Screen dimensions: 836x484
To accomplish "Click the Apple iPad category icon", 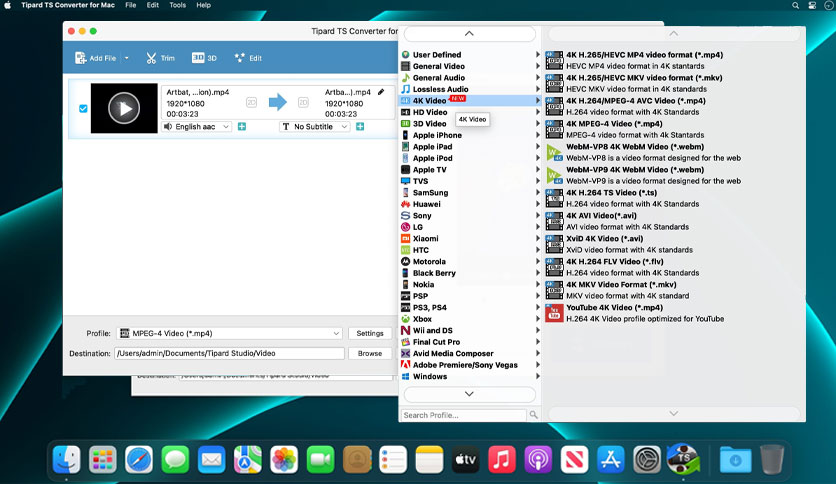I will click(x=405, y=147).
